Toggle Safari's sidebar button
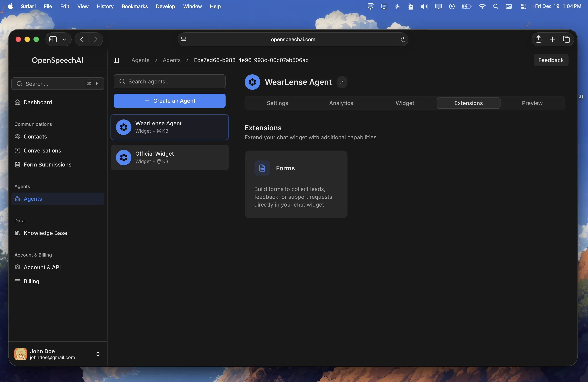This screenshot has height=382, width=588. point(53,39)
